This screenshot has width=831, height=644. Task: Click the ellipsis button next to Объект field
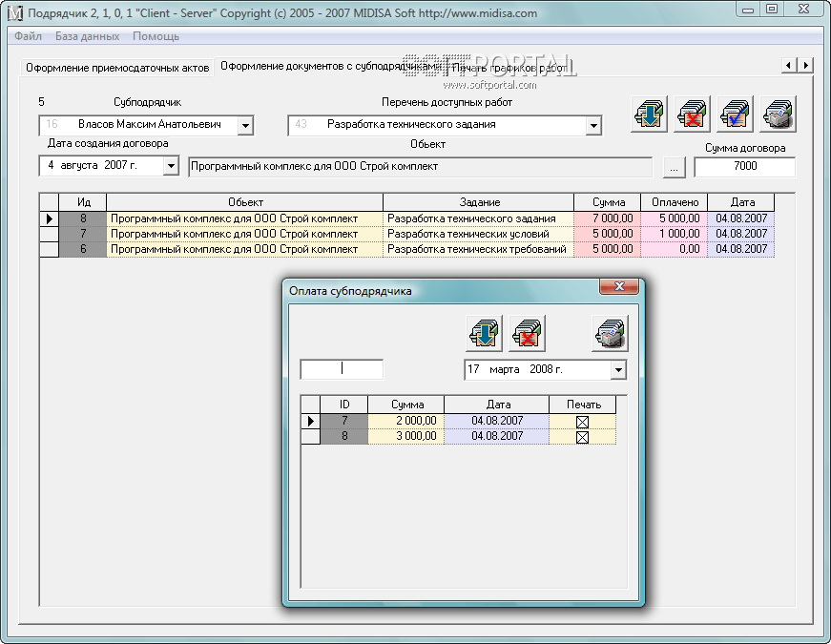point(674,168)
